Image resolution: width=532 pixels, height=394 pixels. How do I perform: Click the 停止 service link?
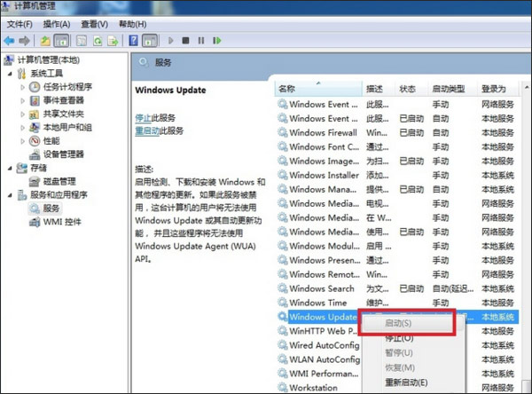click(x=143, y=118)
